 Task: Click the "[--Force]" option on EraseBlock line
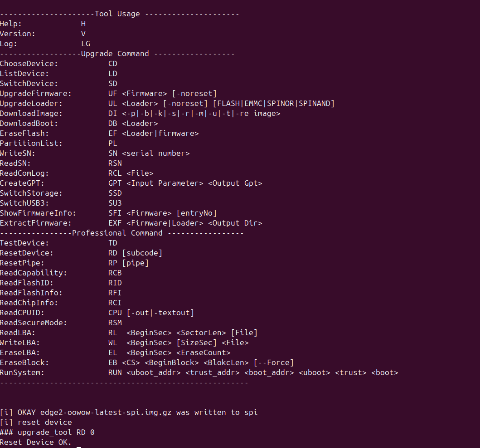(273, 362)
